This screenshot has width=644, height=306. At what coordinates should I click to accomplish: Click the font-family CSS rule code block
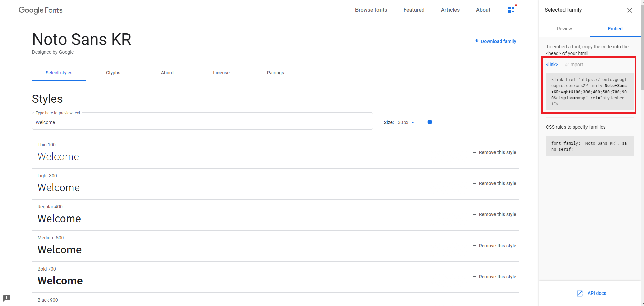[x=590, y=146]
